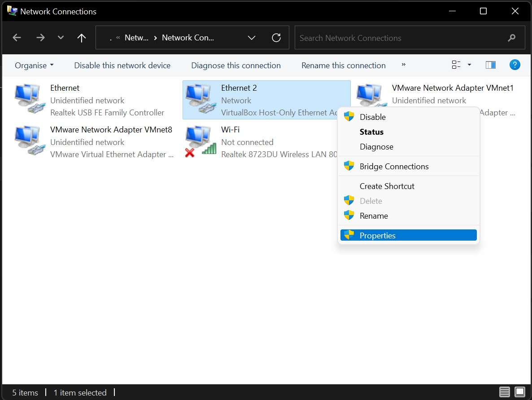Click the Network Con... breadcrumb segment

[x=188, y=38]
